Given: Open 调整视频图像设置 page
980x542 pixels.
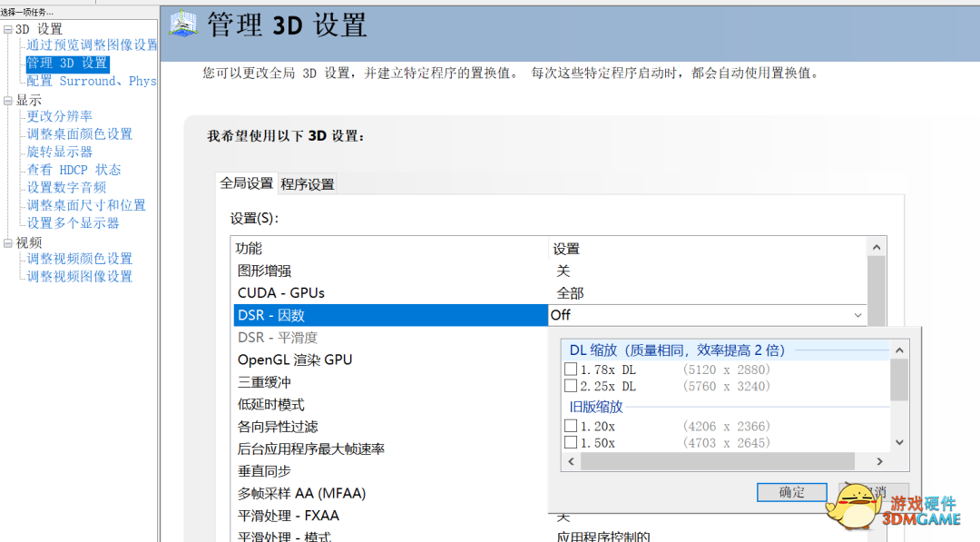Looking at the screenshot, I should click(x=79, y=276).
